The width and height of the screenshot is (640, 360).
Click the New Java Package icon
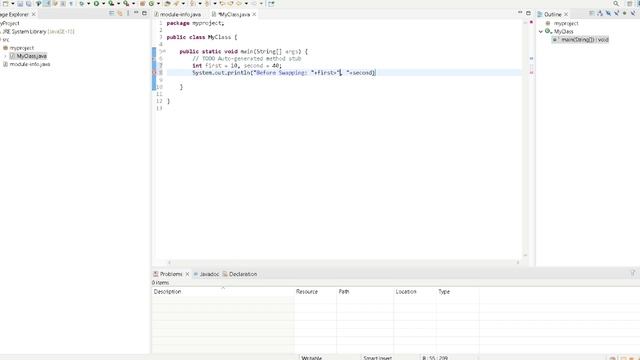142,4
